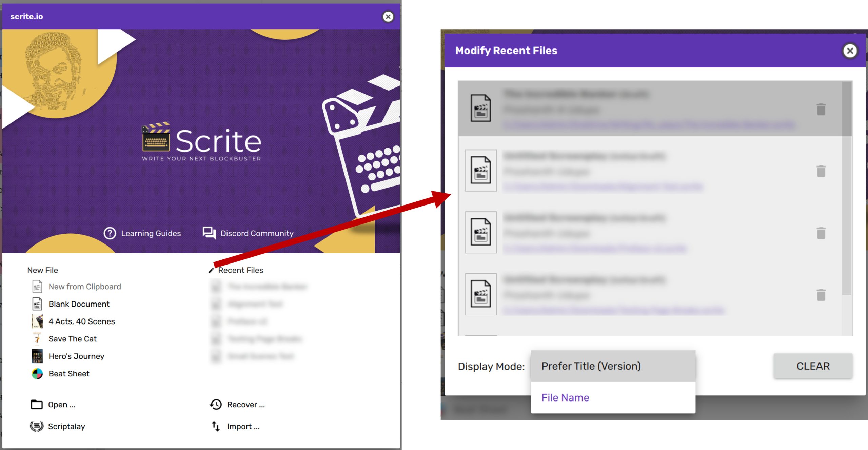Open the Learning Guides help icon

click(x=110, y=233)
